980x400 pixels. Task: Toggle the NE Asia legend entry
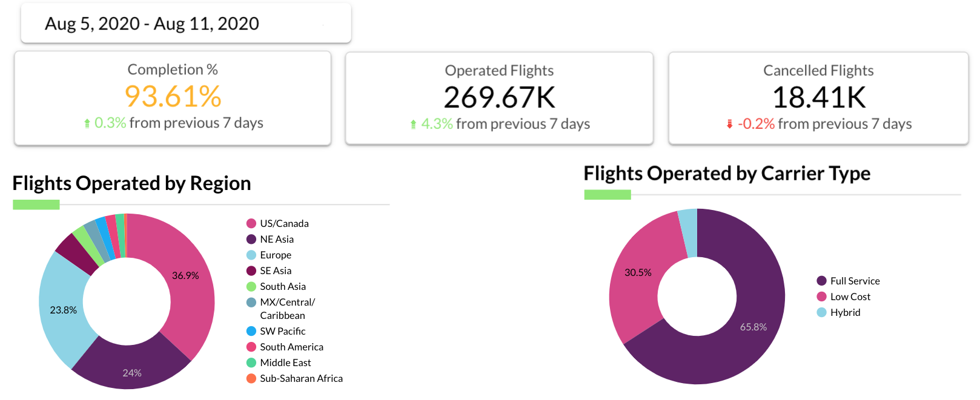tap(270, 239)
